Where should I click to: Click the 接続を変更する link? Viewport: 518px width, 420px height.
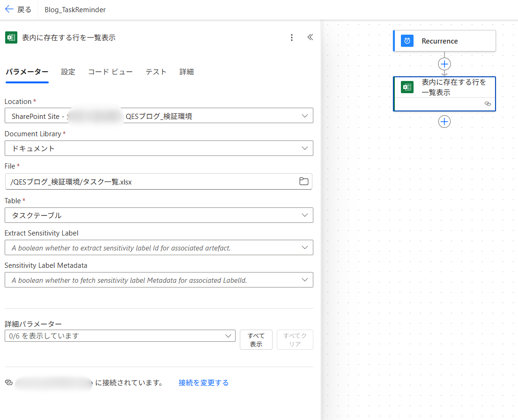tap(203, 383)
